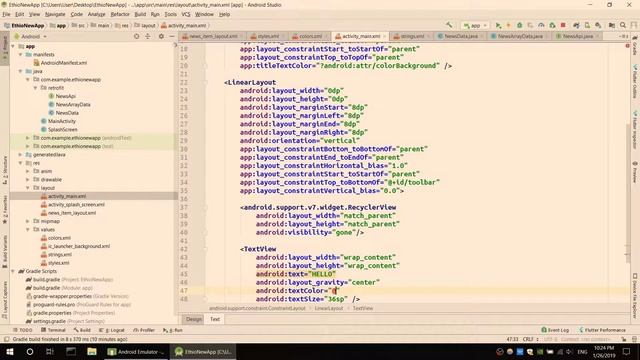640x360 pixels.
Task: Open the Logcat tool window
Action: pos(111,330)
